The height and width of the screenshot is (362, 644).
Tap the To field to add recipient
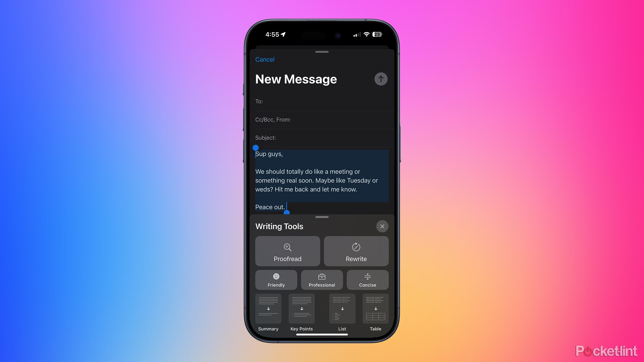click(322, 101)
